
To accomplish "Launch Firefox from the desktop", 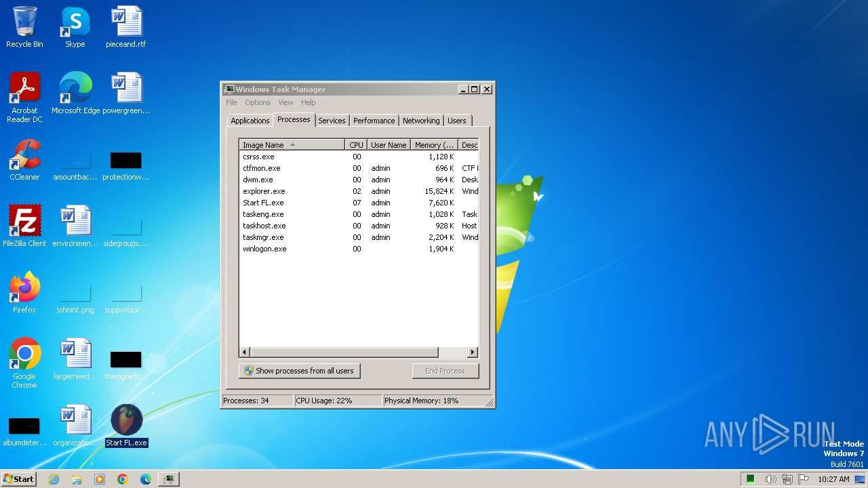I will pos(24,292).
